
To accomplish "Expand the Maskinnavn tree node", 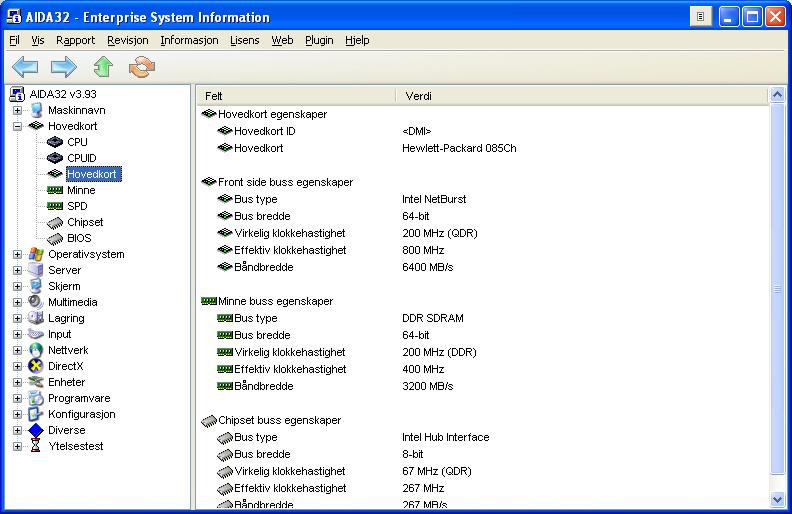I will 17,110.
